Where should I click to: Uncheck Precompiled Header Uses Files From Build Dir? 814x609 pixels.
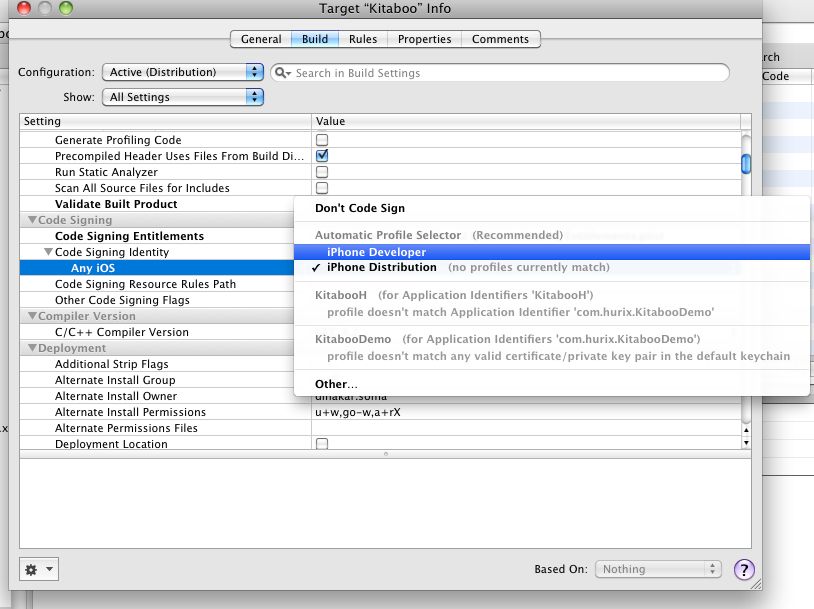point(322,155)
